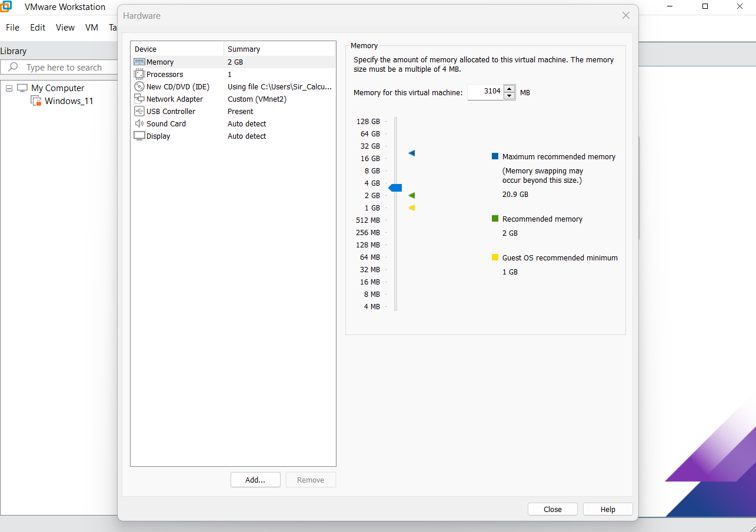Select the Network Adapter device row
The image size is (756, 532).
(x=233, y=99)
